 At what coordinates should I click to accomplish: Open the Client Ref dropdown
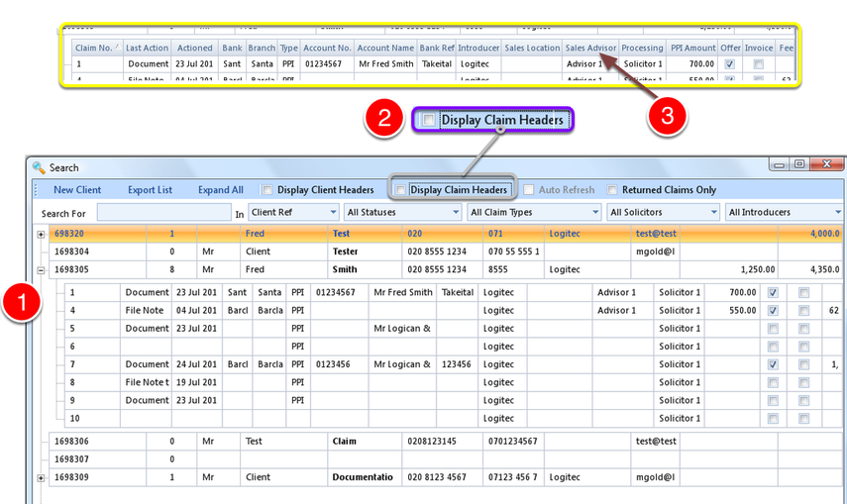(293, 212)
